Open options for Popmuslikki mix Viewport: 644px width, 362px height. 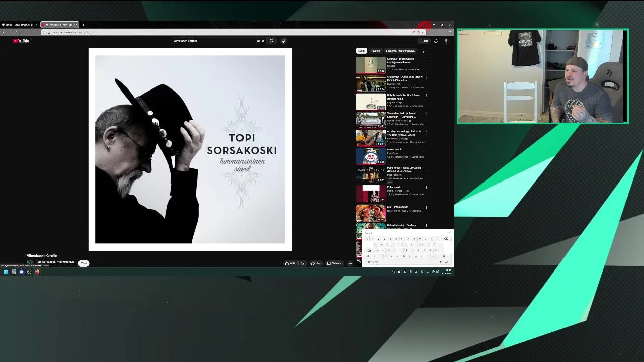click(426, 207)
